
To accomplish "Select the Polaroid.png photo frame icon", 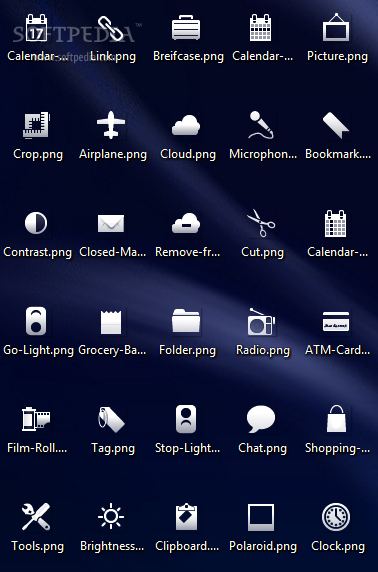I will pyautogui.click(x=261, y=517).
